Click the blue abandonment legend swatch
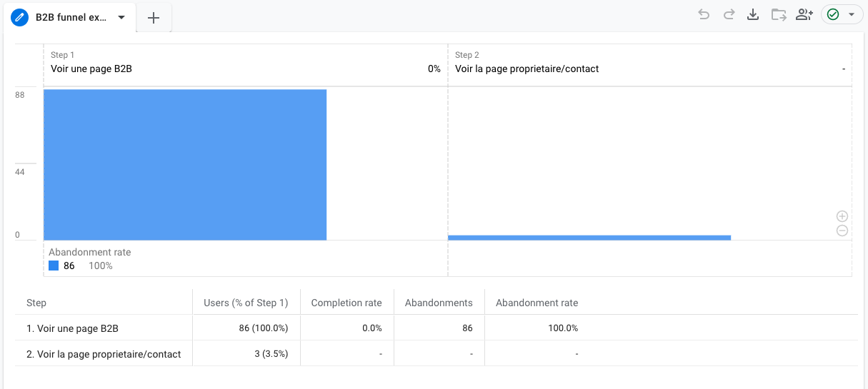Screen dimensions: 868x389 click(54, 266)
